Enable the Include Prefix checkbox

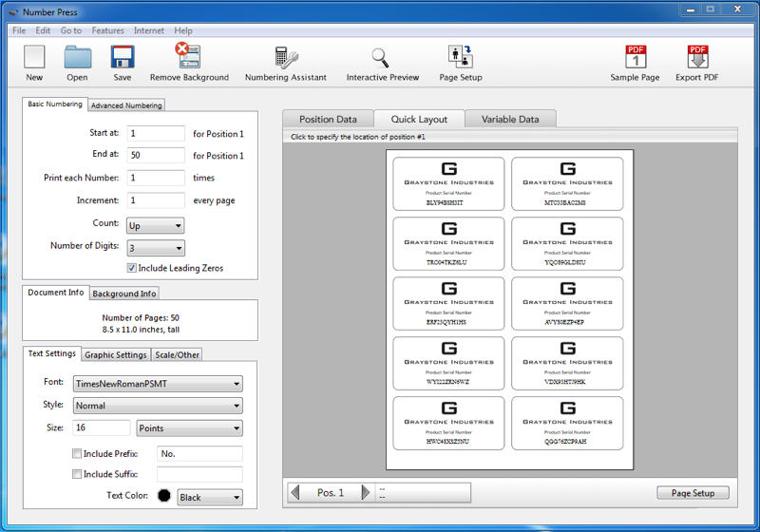[77, 454]
